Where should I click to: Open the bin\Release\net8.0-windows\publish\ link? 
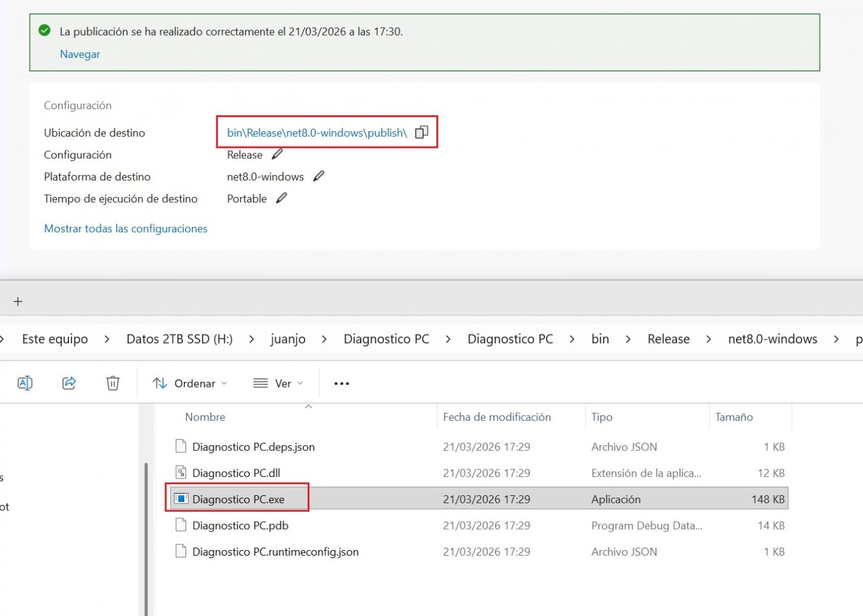click(x=317, y=132)
